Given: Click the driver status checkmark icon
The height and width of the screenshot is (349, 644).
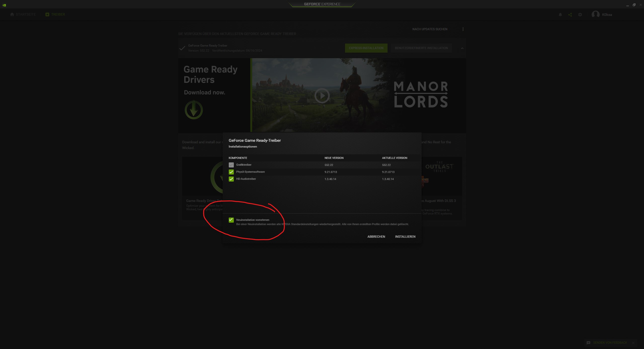Looking at the screenshot, I should 182,48.
